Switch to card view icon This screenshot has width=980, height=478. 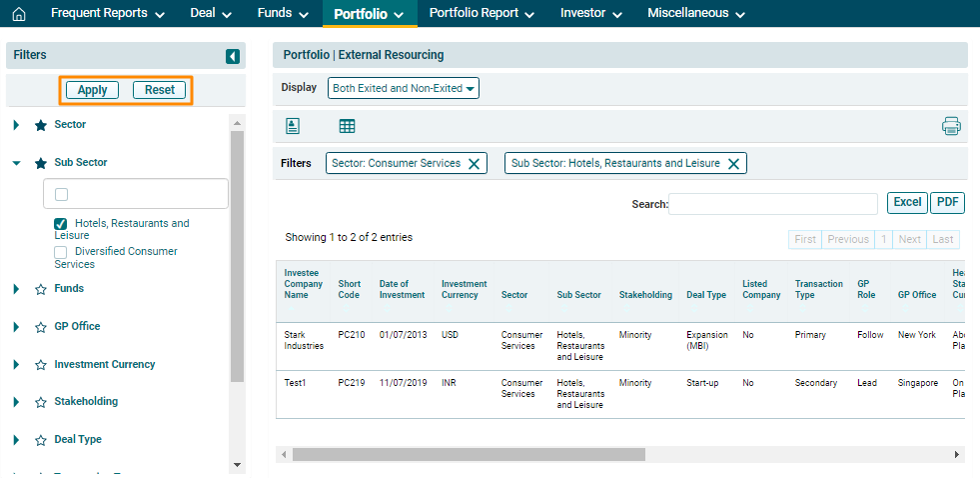coord(293,126)
